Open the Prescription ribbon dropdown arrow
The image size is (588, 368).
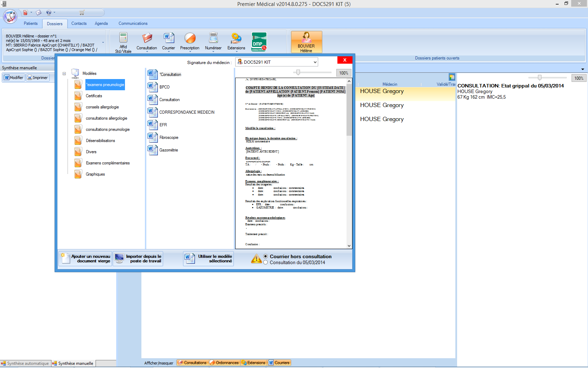coord(190,52)
